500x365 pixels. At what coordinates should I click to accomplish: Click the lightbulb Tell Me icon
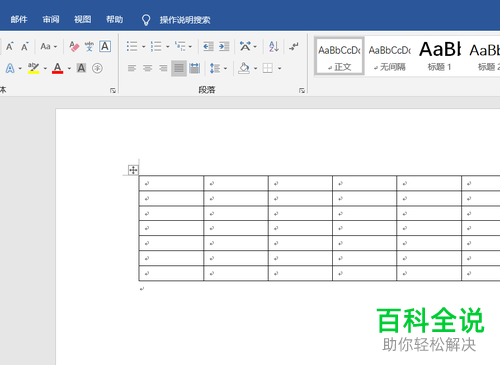[x=146, y=20]
